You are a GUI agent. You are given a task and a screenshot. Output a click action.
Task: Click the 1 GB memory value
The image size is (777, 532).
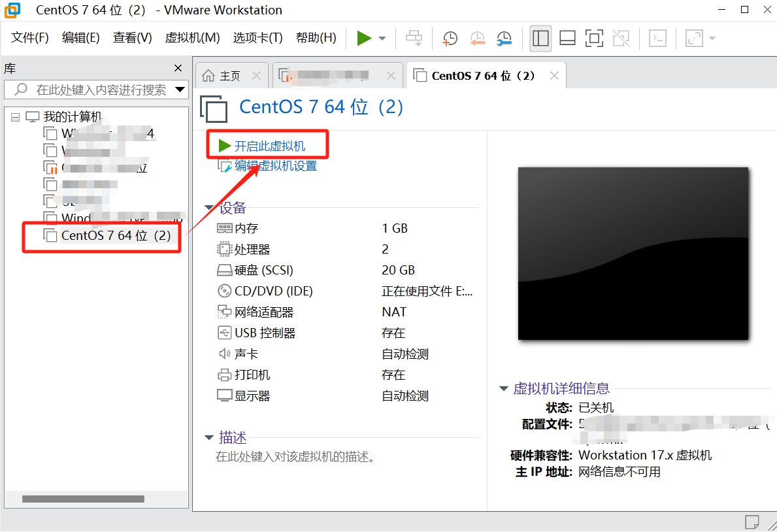(x=395, y=228)
